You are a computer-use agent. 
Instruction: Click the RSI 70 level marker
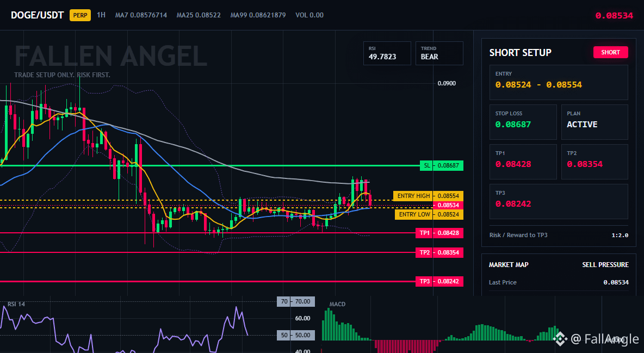coord(296,302)
